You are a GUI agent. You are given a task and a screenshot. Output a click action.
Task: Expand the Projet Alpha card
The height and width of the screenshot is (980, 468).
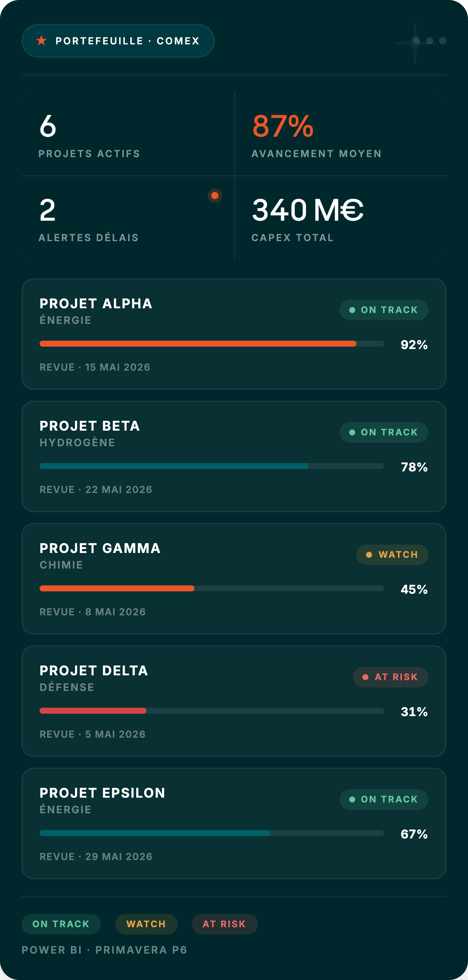coord(234,334)
